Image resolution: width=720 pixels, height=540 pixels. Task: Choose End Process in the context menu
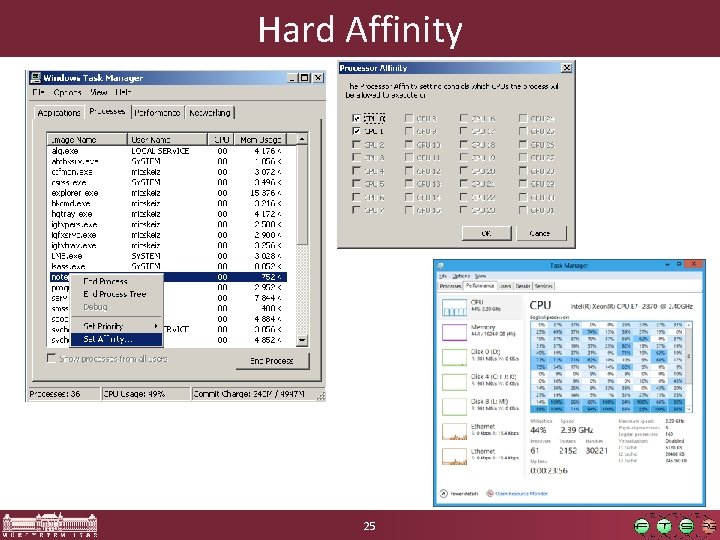click(x=117, y=281)
